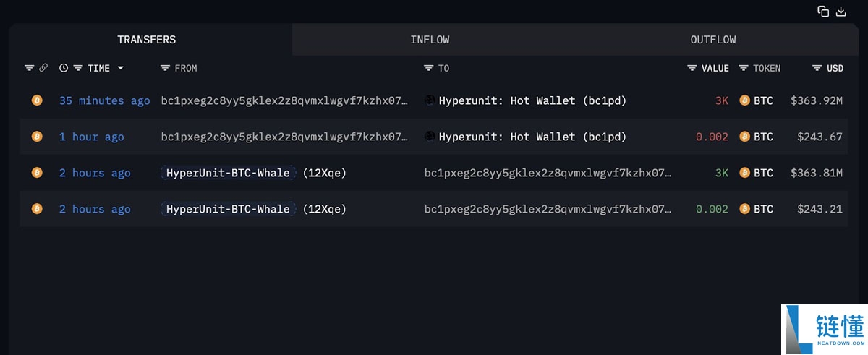Select the TRANSFERS tab

tap(147, 40)
